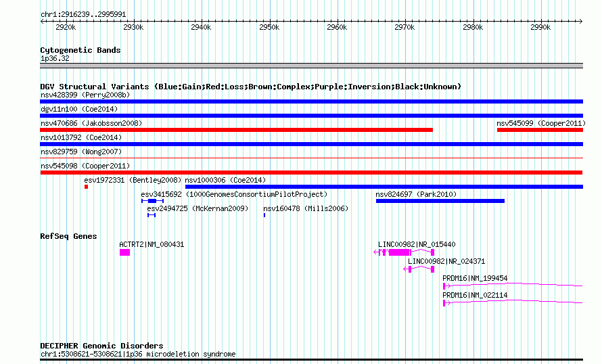This screenshot has width=602, height=364.
Task: Open the RefSeq Genes track heading
Action: tap(68, 236)
